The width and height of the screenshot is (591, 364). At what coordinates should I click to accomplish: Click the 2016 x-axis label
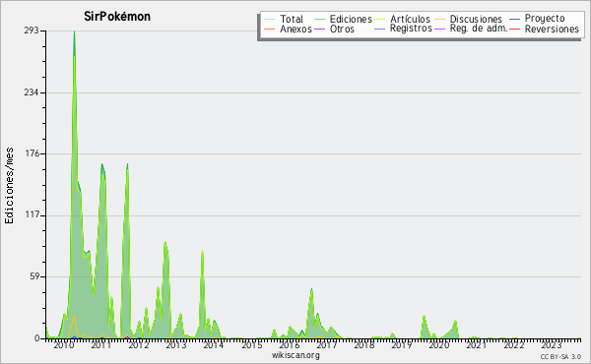(x=289, y=344)
